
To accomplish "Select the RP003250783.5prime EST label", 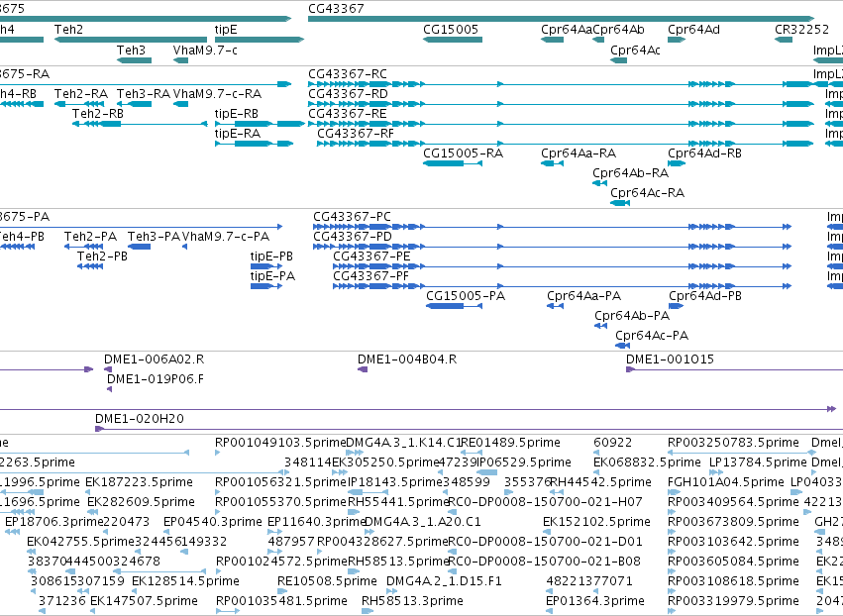I will [x=733, y=443].
